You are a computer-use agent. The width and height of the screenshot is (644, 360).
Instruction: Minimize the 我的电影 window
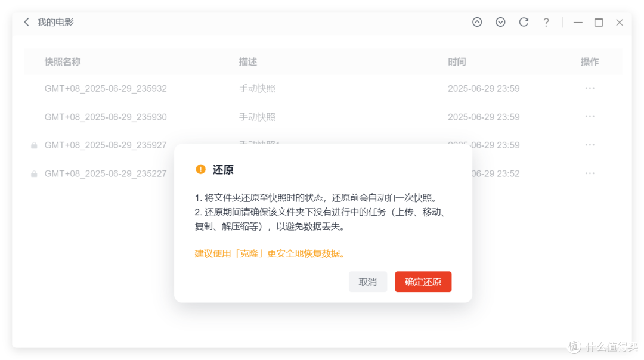tap(578, 23)
